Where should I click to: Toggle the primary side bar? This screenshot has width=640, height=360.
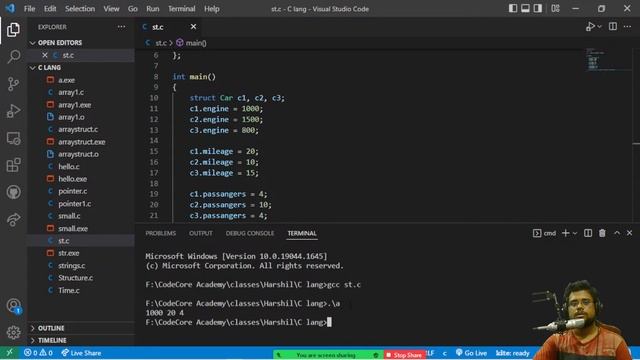(513, 8)
